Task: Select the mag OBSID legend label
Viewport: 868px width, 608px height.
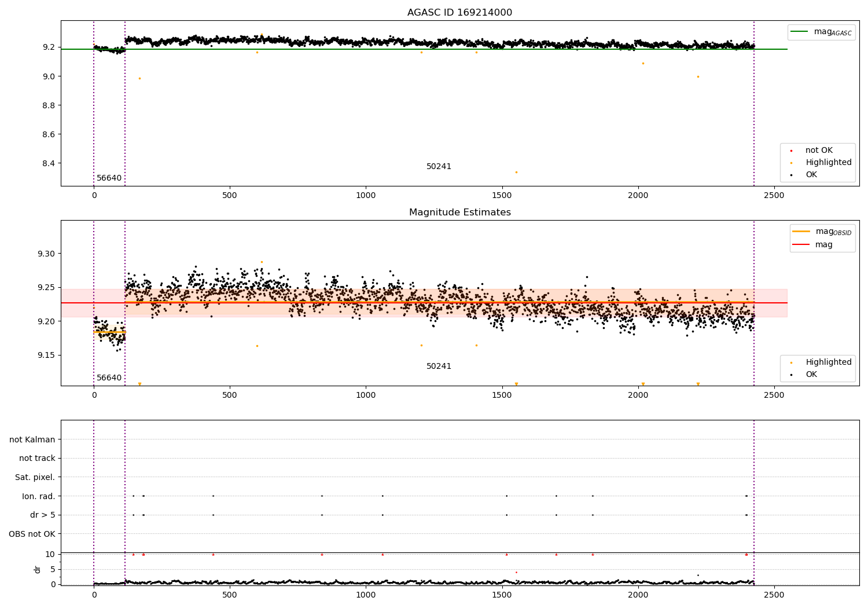Action: coord(833,232)
